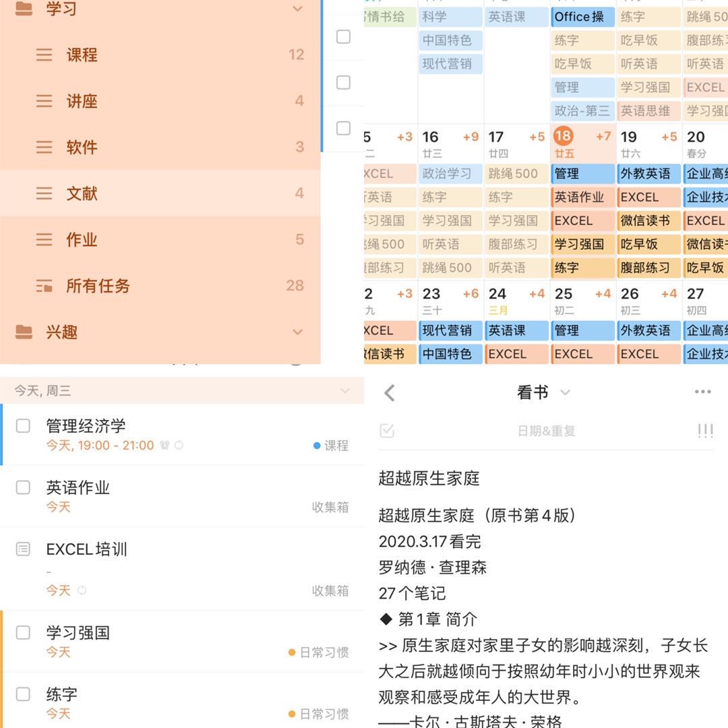Open the 作业 list in sidebar
The width and height of the screenshot is (728, 728).
click(82, 239)
